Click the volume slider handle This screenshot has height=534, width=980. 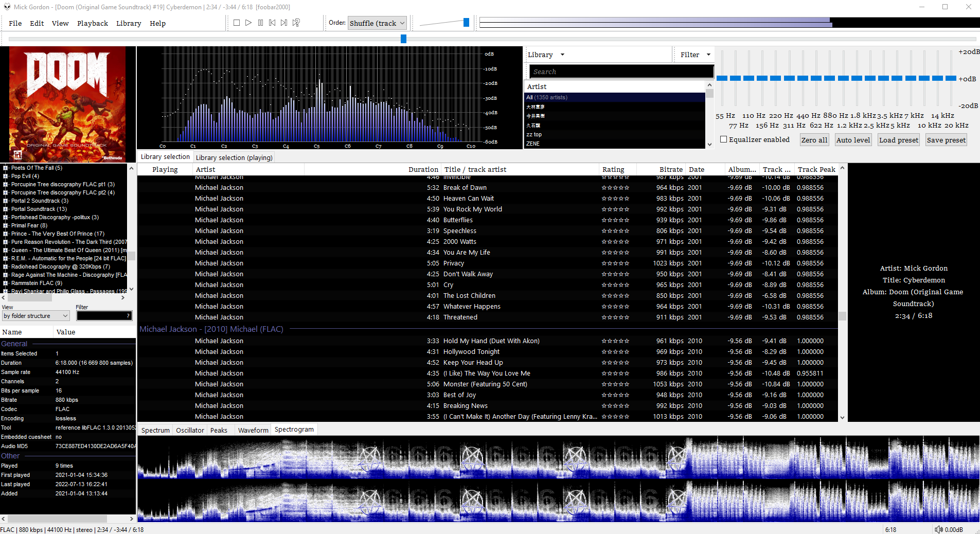click(x=466, y=22)
